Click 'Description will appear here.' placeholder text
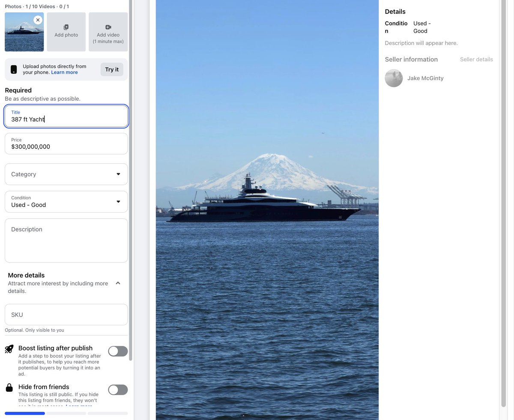The width and height of the screenshot is (514, 420). coord(421,43)
